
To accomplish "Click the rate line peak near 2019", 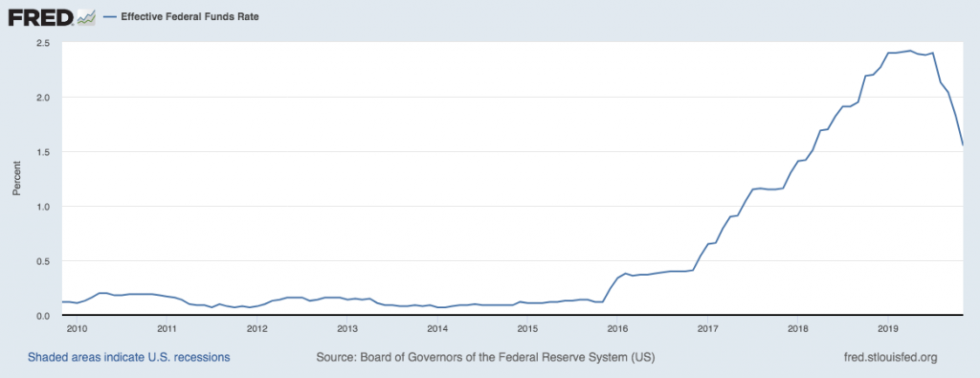I will pyautogui.click(x=909, y=51).
